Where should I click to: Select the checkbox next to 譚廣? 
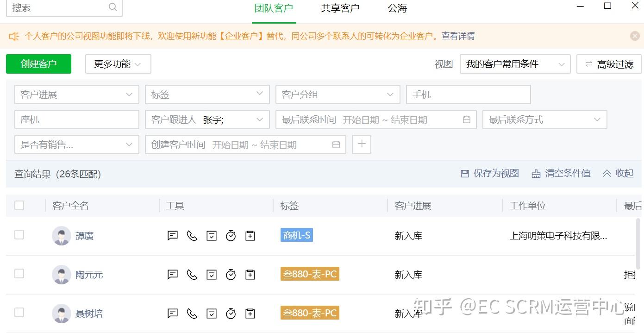19,235
